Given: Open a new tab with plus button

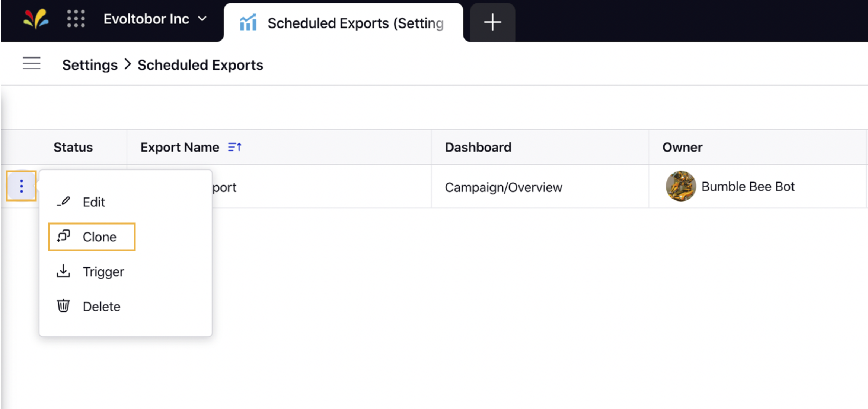Looking at the screenshot, I should [492, 22].
